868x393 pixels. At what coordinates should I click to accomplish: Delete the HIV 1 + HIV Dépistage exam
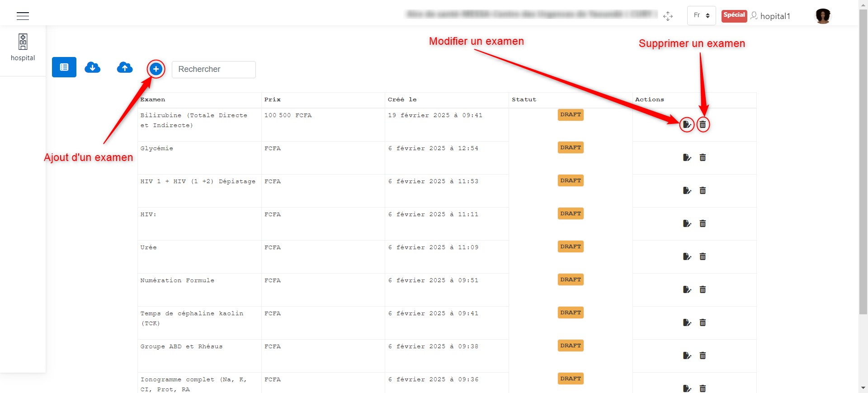coord(703,190)
